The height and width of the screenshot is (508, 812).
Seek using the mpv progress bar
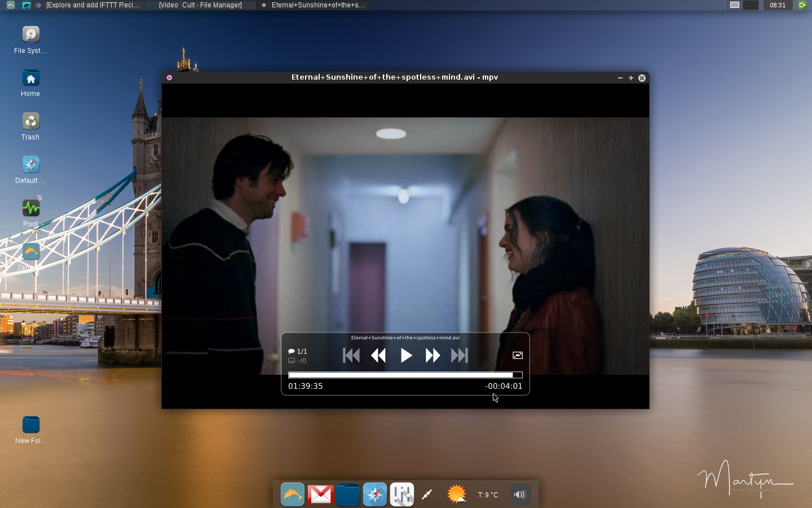tap(404, 375)
